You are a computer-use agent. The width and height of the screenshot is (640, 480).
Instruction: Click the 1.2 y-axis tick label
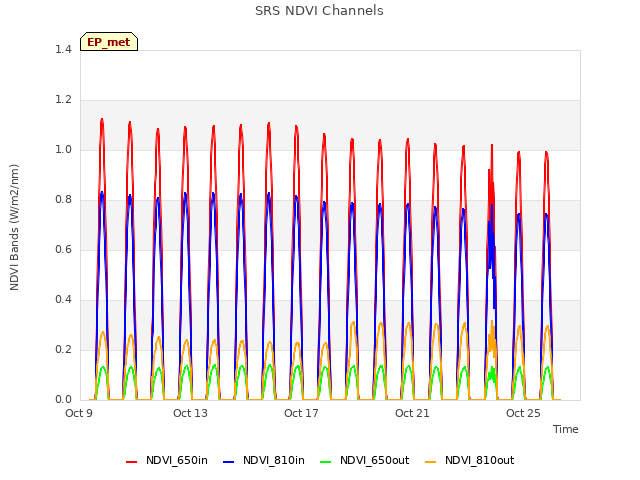63,100
